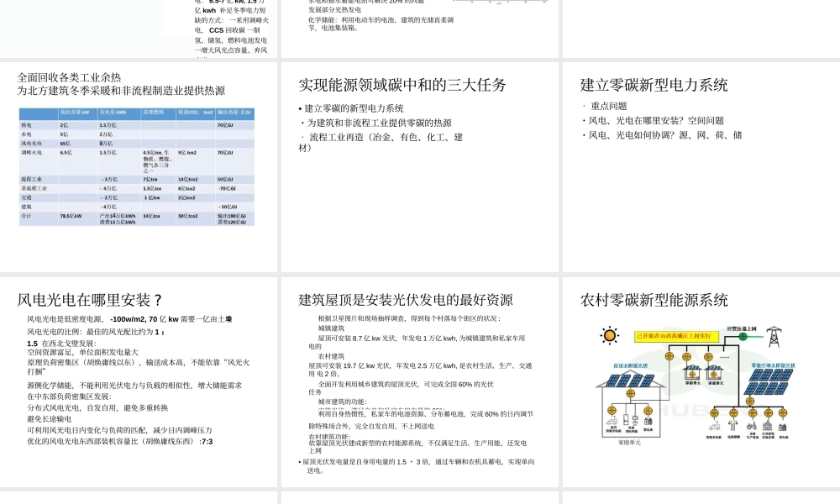Click the table header 输出热量 亿GJ

(x=234, y=113)
